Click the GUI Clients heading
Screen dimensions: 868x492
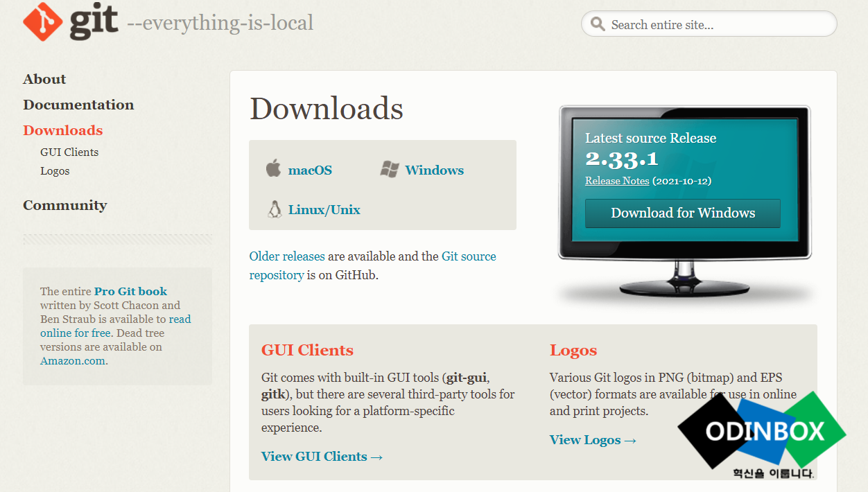pos(307,350)
